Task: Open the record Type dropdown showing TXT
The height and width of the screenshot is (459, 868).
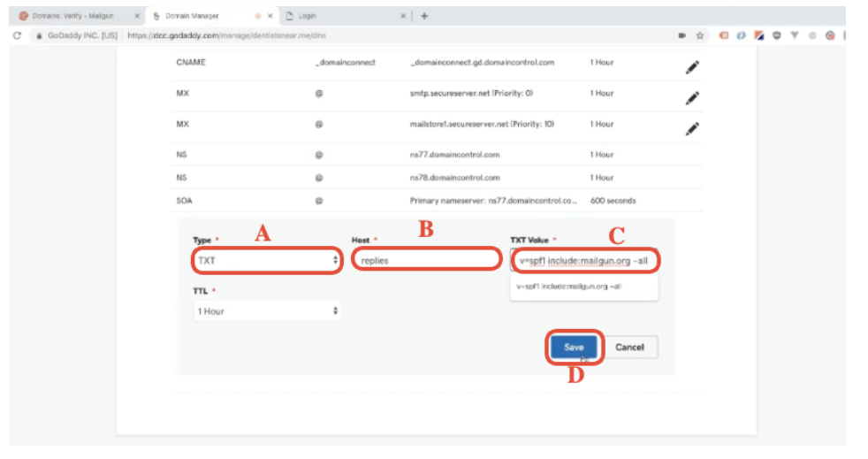Action: point(267,261)
